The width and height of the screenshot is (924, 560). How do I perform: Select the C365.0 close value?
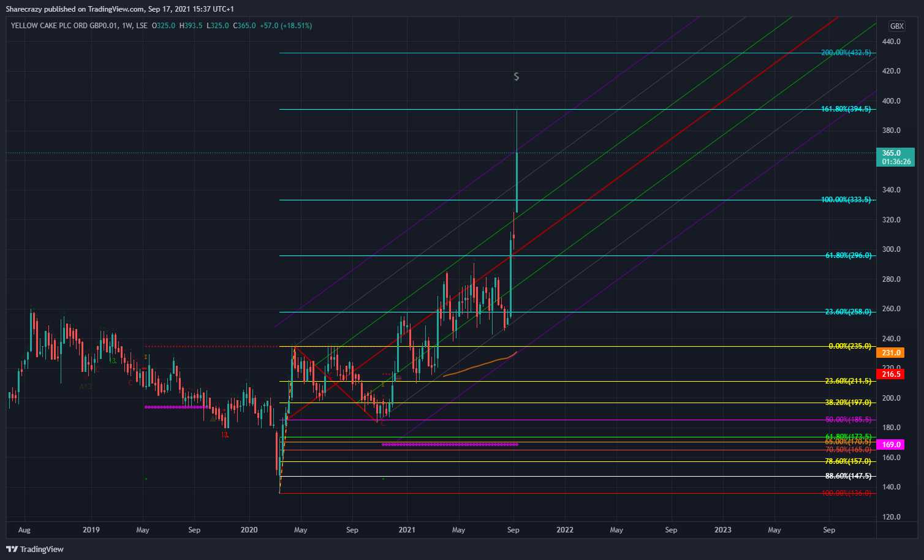[x=244, y=26]
